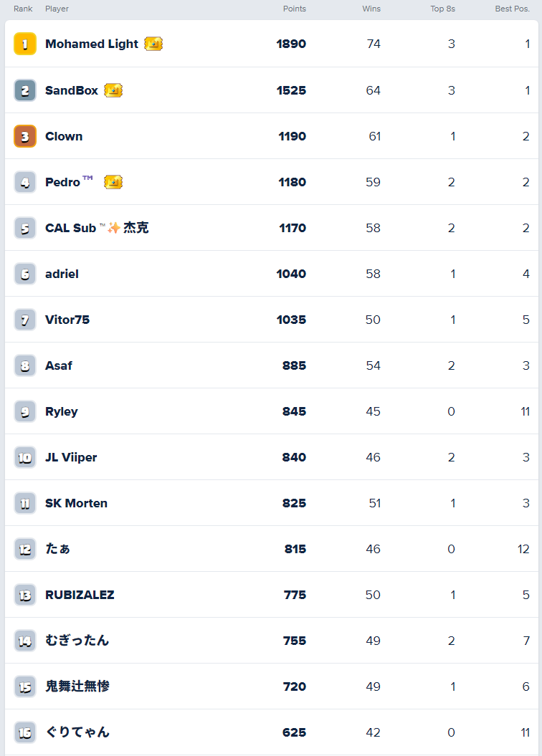Open player profile for Clown
Image resolution: width=542 pixels, height=756 pixels.
pyautogui.click(x=64, y=136)
